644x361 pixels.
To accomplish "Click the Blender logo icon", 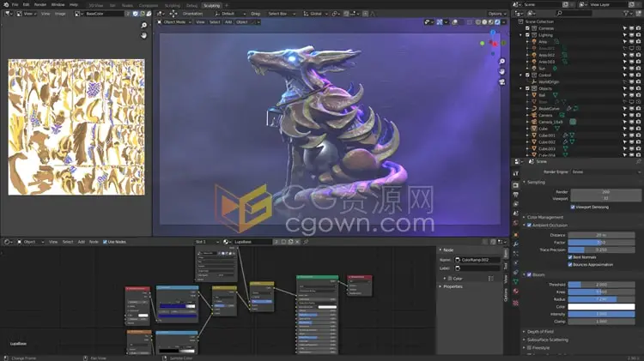I will coord(6,4).
